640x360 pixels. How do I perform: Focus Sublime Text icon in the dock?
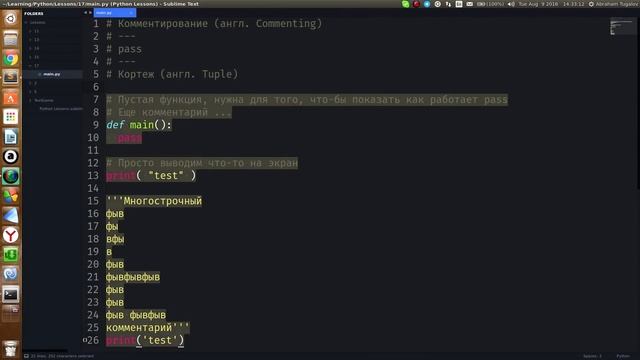(11, 78)
